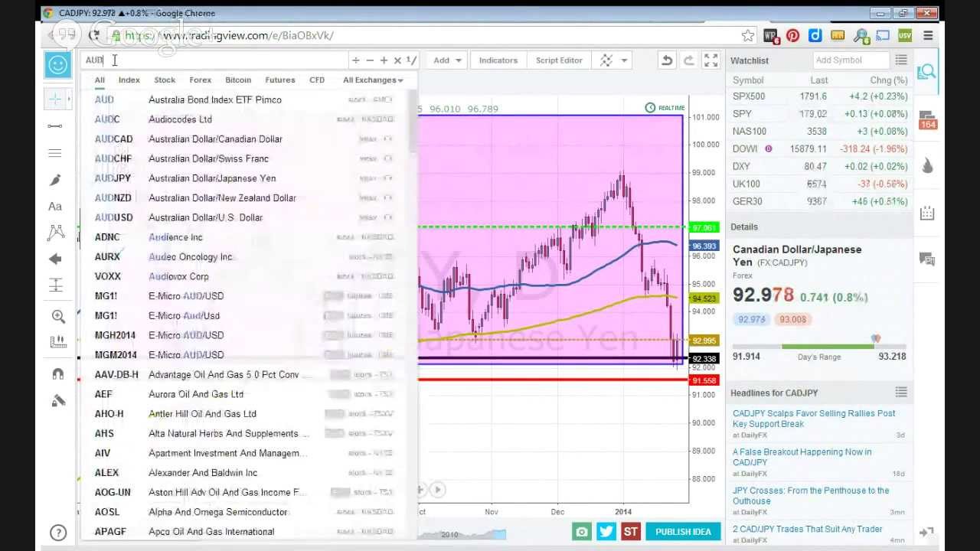Select the left arrow marker tool
The width and height of the screenshot is (980, 551).
[x=55, y=259]
